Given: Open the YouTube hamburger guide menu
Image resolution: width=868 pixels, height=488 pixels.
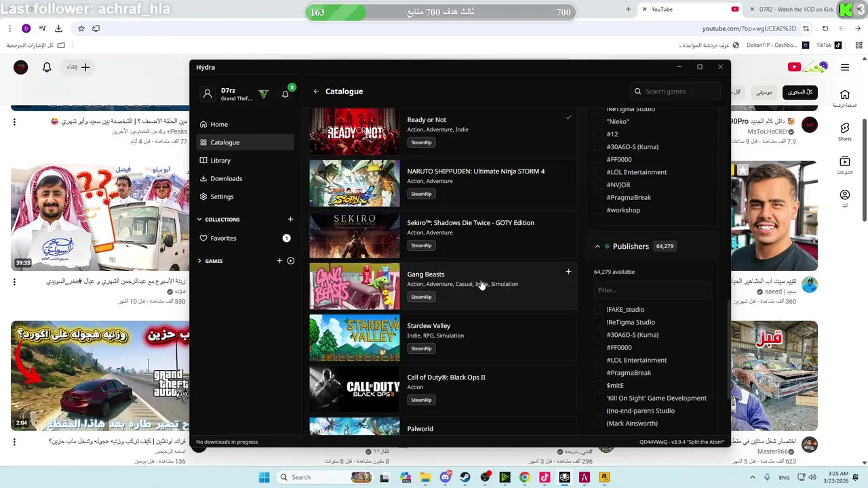Looking at the screenshot, I should pos(845,67).
